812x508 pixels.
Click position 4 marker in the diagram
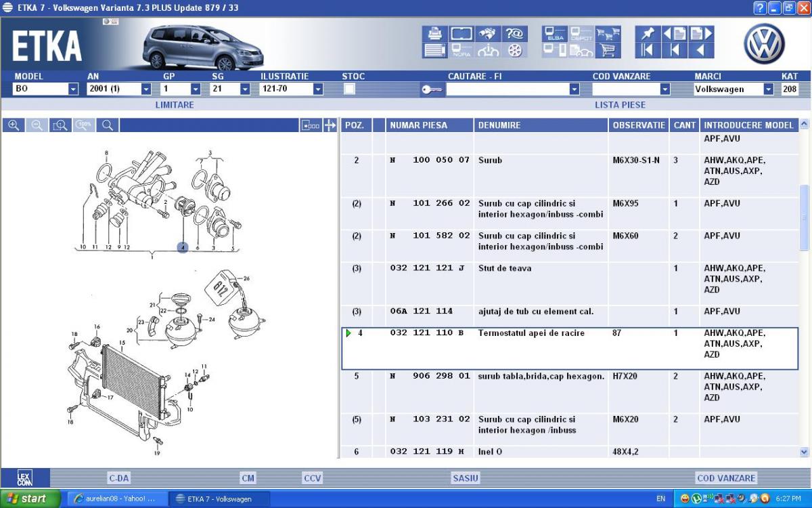183,248
